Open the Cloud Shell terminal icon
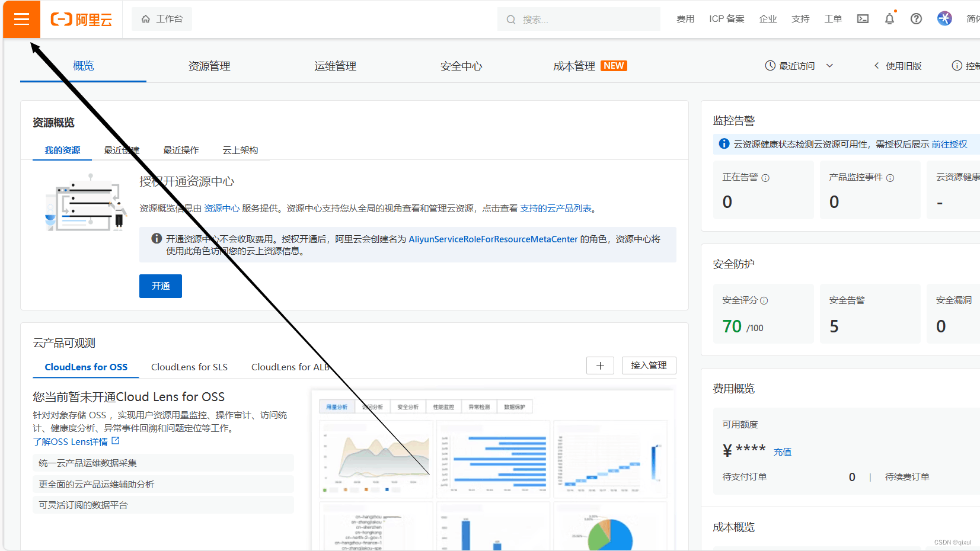Image resolution: width=980 pixels, height=551 pixels. click(x=863, y=19)
